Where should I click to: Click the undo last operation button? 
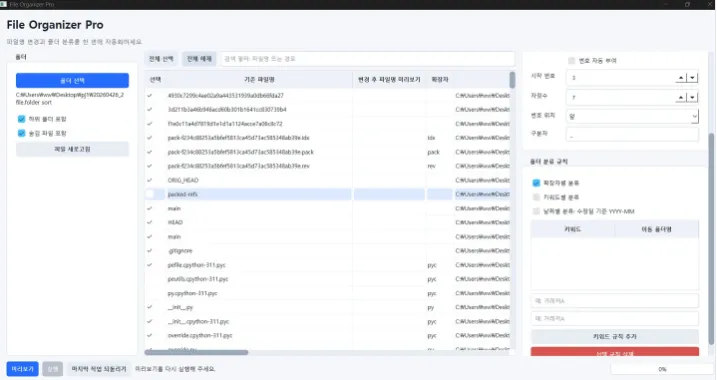[x=99, y=369]
